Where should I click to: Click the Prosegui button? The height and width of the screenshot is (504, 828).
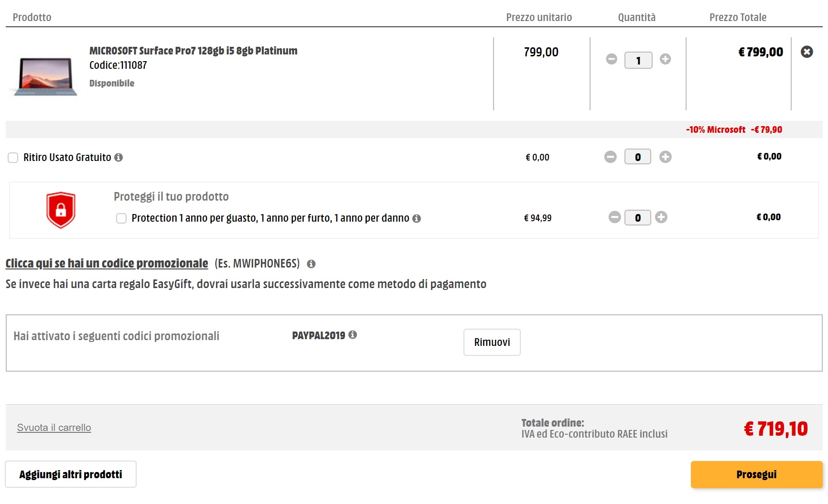tap(757, 475)
